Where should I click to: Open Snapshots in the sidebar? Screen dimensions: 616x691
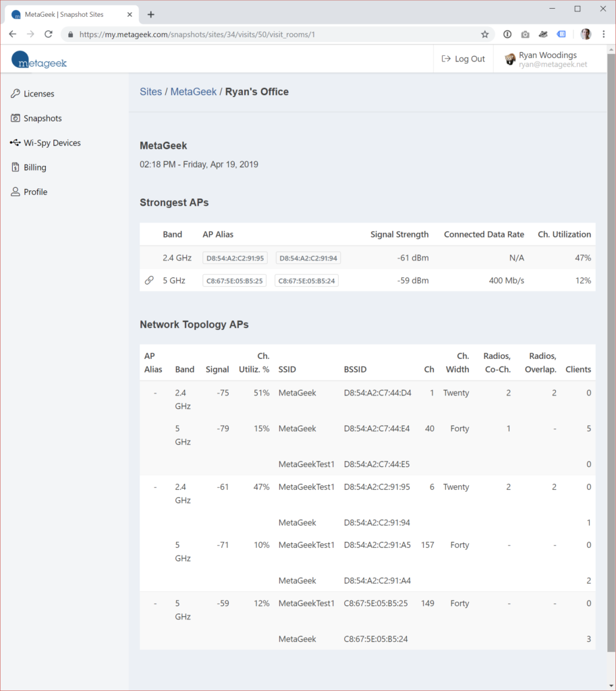43,118
